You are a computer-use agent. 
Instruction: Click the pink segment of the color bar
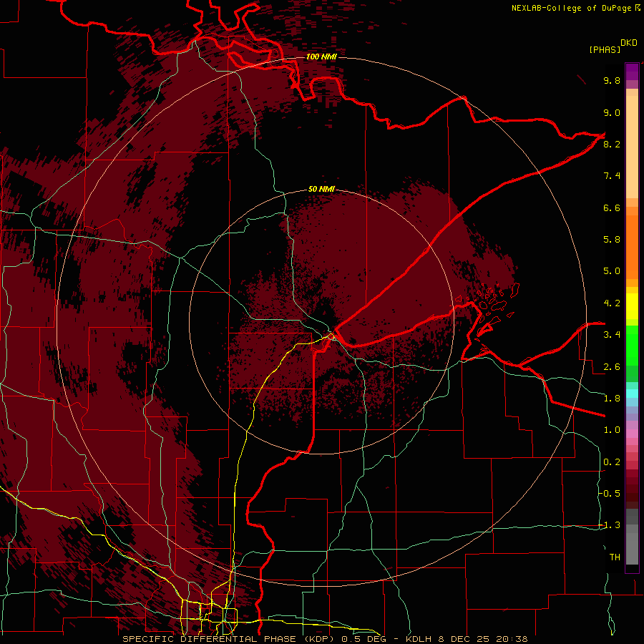[632, 434]
